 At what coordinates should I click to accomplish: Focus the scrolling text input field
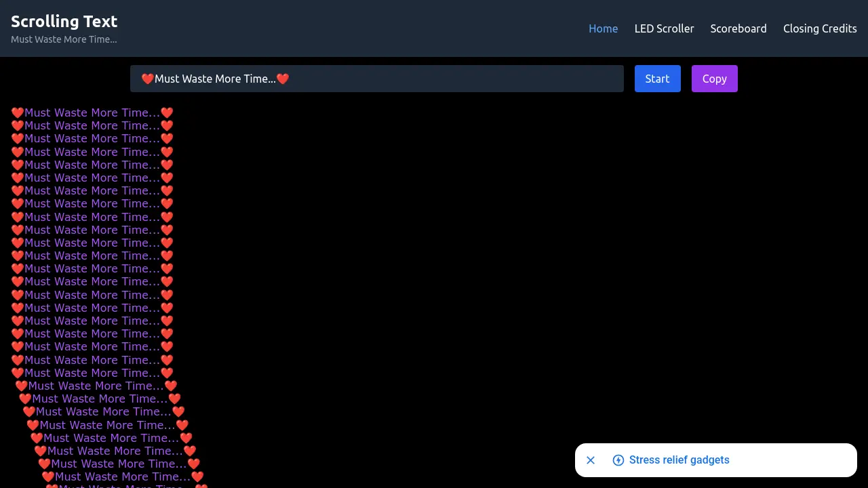377,79
